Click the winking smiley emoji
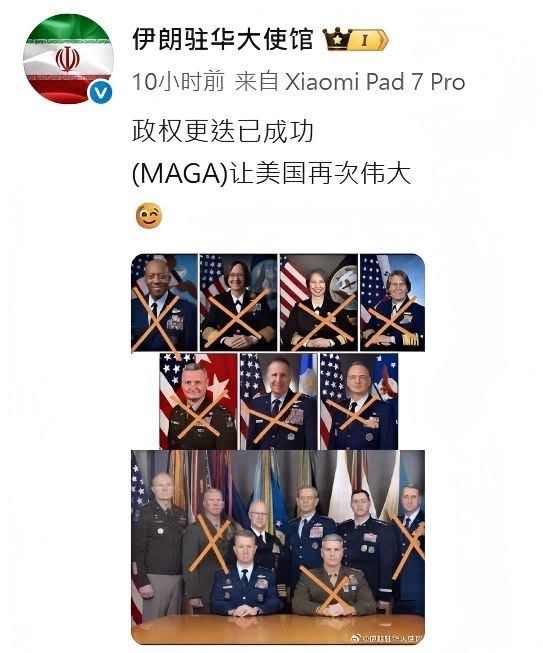This screenshot has height=653, width=543. pyautogui.click(x=149, y=216)
